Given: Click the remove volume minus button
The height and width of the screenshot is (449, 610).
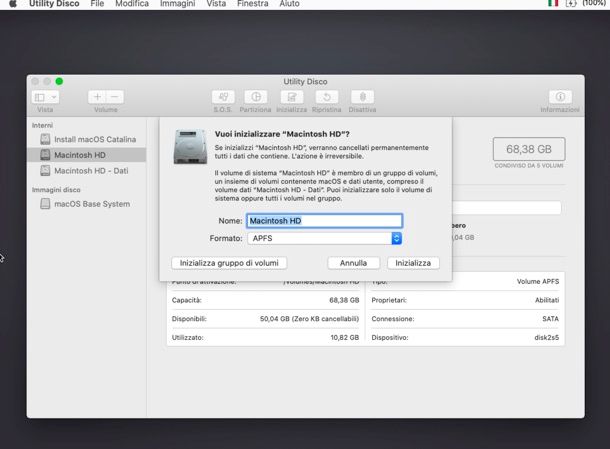Looking at the screenshot, I should pyautogui.click(x=115, y=97).
